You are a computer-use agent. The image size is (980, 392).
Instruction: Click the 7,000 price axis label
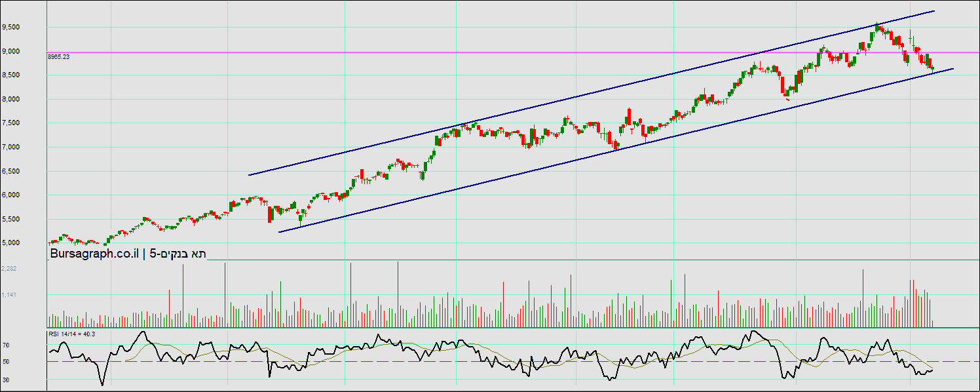10,147
